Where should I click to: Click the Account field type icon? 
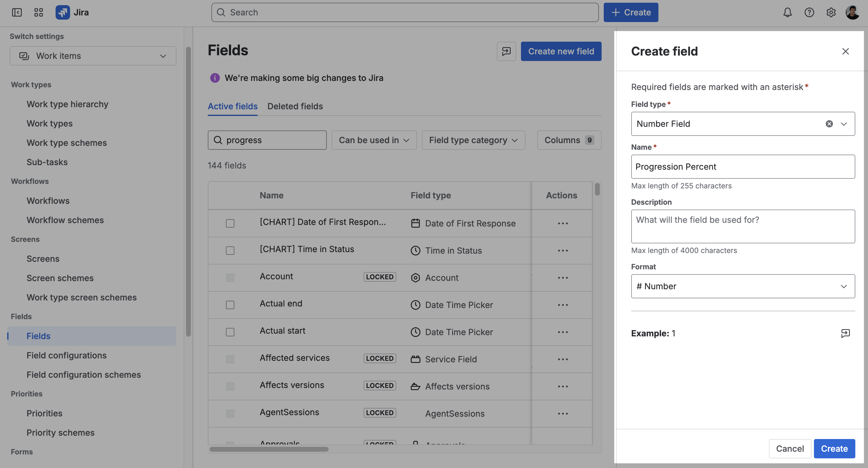pos(416,278)
